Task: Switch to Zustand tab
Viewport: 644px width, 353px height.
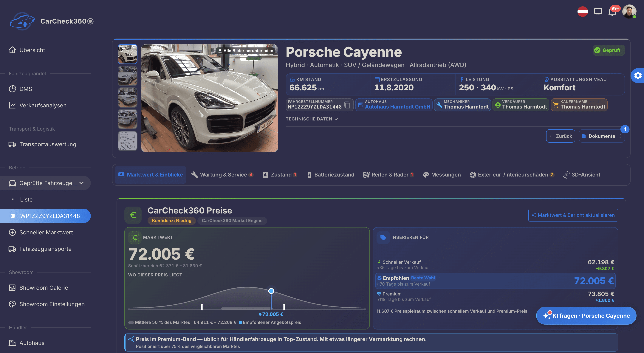Action: coord(280,175)
